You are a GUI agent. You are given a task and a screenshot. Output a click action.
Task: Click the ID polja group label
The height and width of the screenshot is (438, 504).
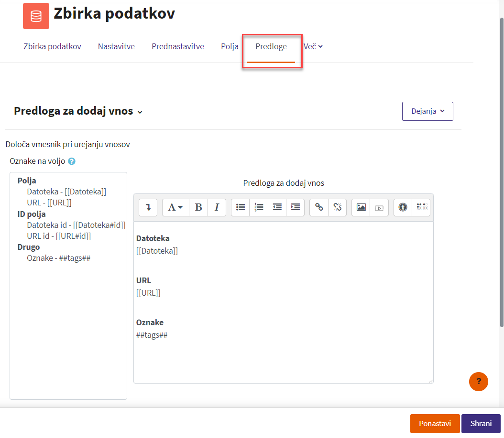pyautogui.click(x=32, y=214)
